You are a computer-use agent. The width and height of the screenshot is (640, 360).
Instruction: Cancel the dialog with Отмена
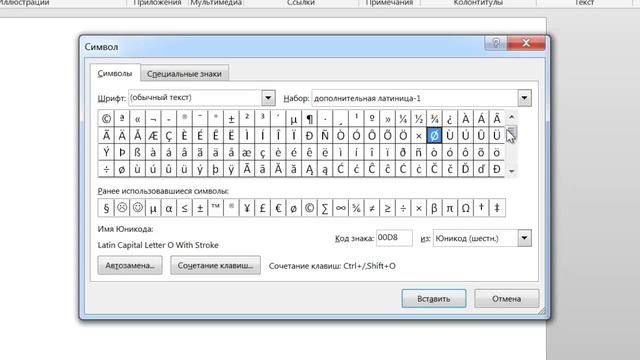[506, 299]
